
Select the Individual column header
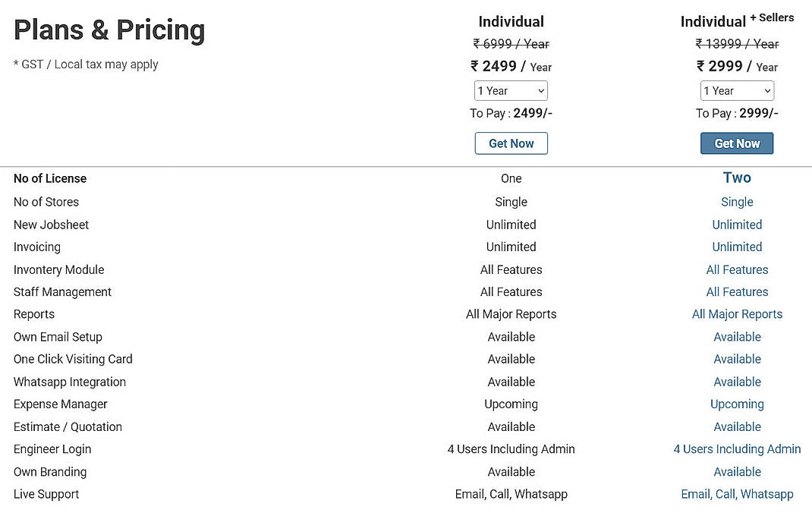pyautogui.click(x=511, y=21)
